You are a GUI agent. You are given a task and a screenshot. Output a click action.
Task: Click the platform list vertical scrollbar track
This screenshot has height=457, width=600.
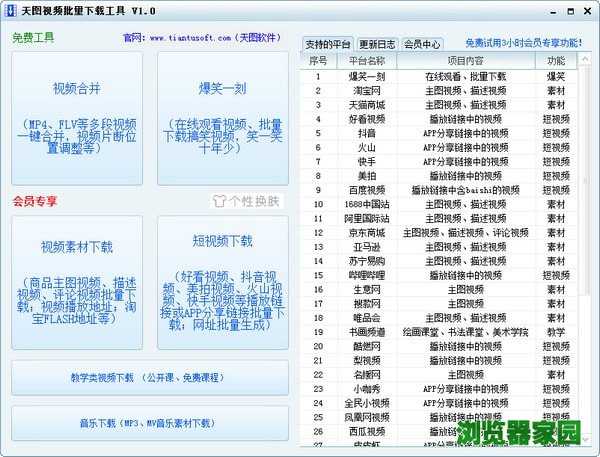(584, 350)
